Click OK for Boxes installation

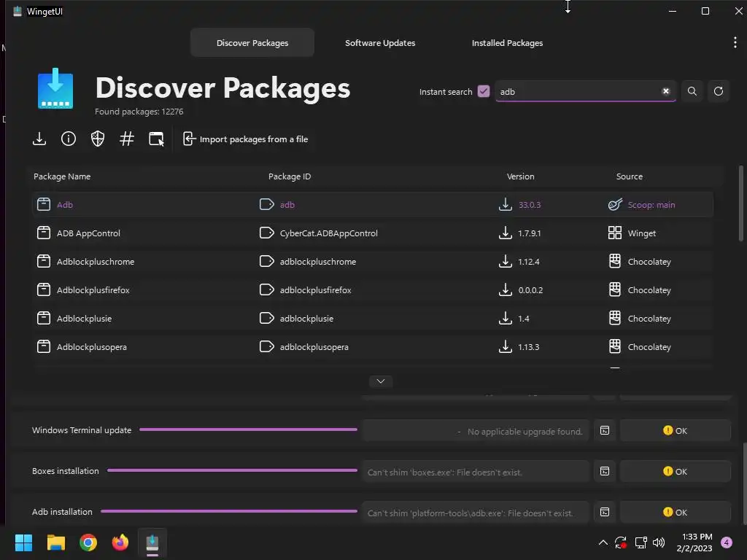[x=675, y=472]
